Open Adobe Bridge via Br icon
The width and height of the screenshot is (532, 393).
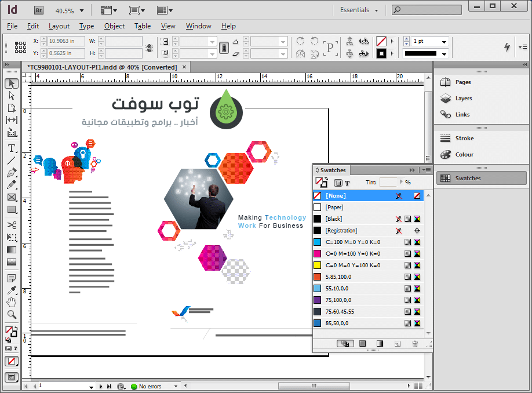(39, 10)
